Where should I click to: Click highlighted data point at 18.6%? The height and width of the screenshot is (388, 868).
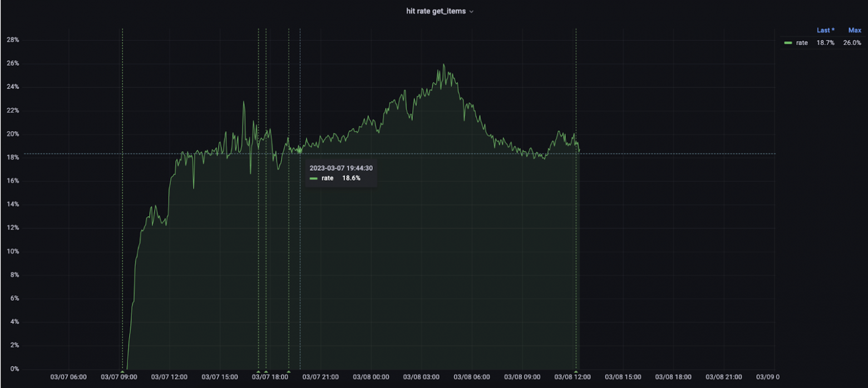tap(299, 150)
